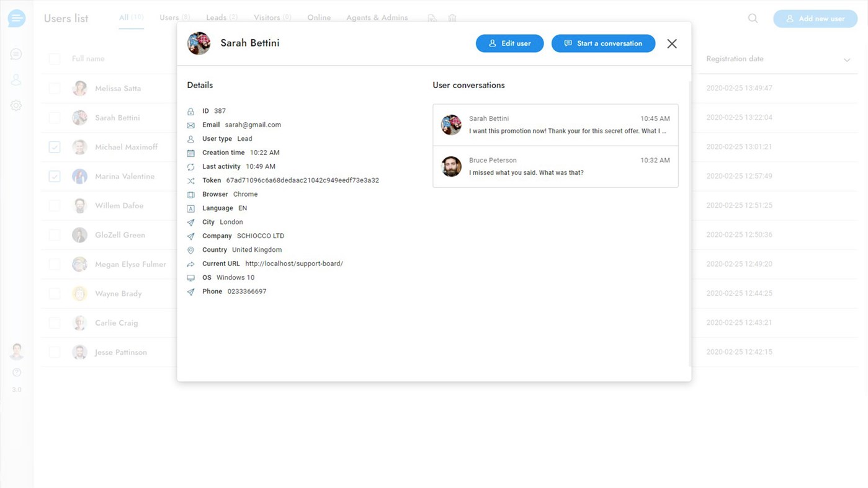Close the Sarah Bettini profile popup
Viewport: 868px width, 488px height.
click(x=672, y=43)
